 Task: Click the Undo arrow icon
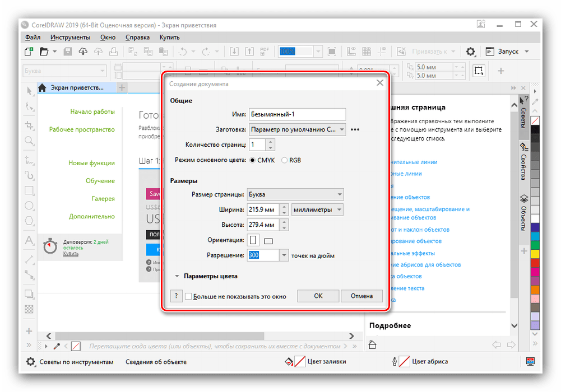point(183,52)
